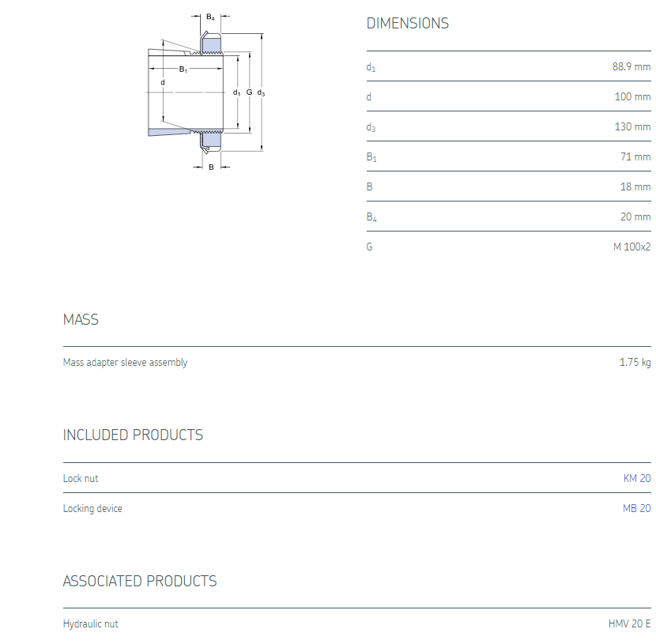Click the 88.9 mm value
The width and height of the screenshot is (656, 644).
[x=631, y=66]
